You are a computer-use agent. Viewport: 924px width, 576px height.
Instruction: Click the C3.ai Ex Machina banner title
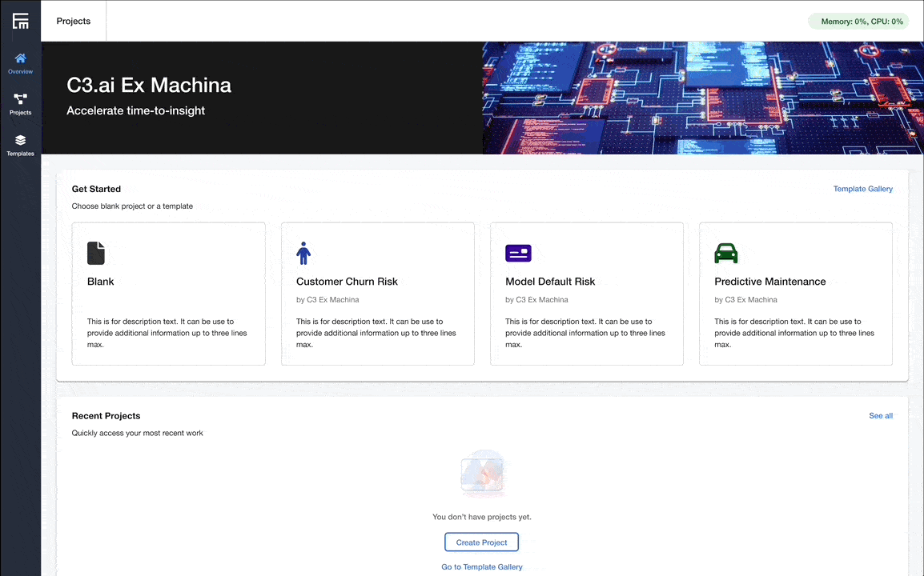[x=149, y=86]
